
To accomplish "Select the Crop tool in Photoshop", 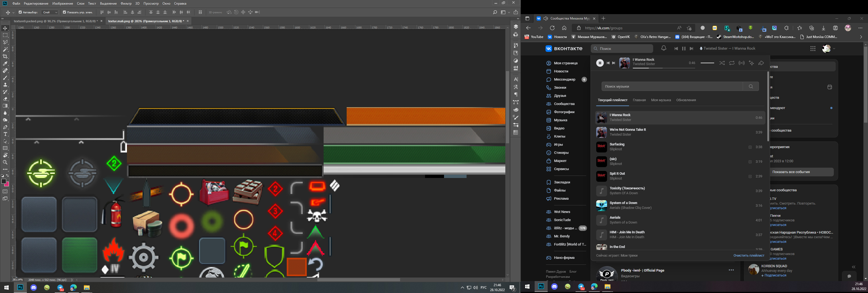I will click(x=5, y=56).
